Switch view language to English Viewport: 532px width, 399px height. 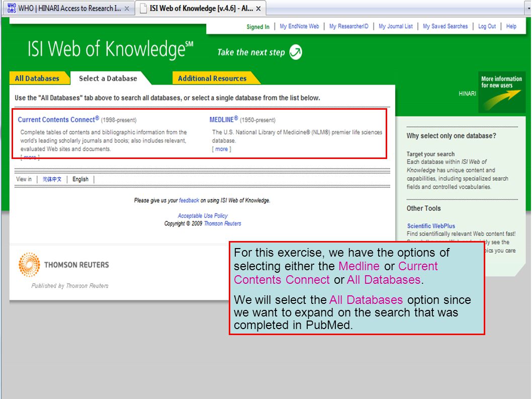point(80,179)
